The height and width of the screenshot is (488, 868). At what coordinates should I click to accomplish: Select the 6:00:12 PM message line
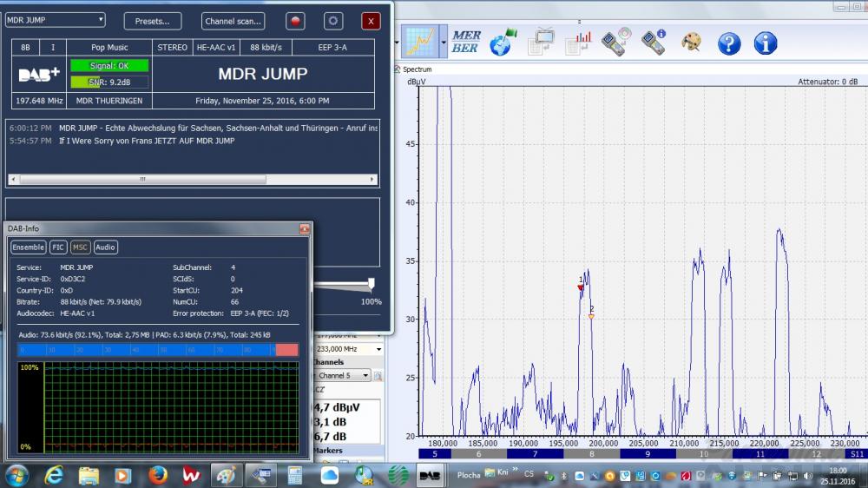click(194, 128)
